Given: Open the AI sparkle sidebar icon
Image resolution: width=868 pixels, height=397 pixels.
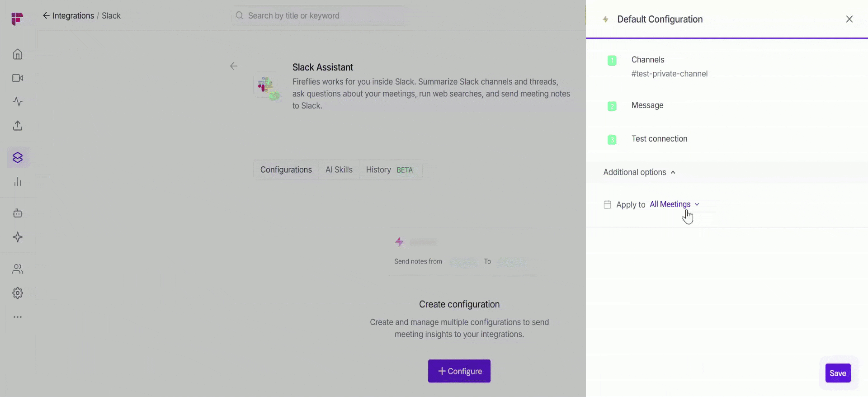Looking at the screenshot, I should [18, 237].
